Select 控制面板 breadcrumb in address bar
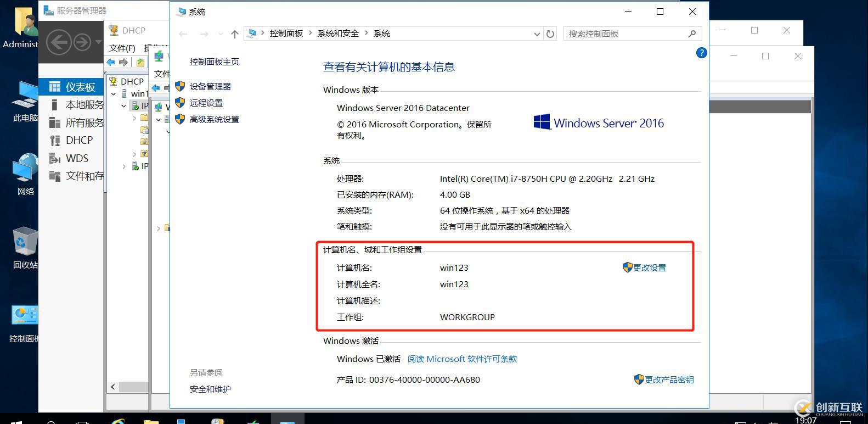868x424 pixels. coord(286,34)
